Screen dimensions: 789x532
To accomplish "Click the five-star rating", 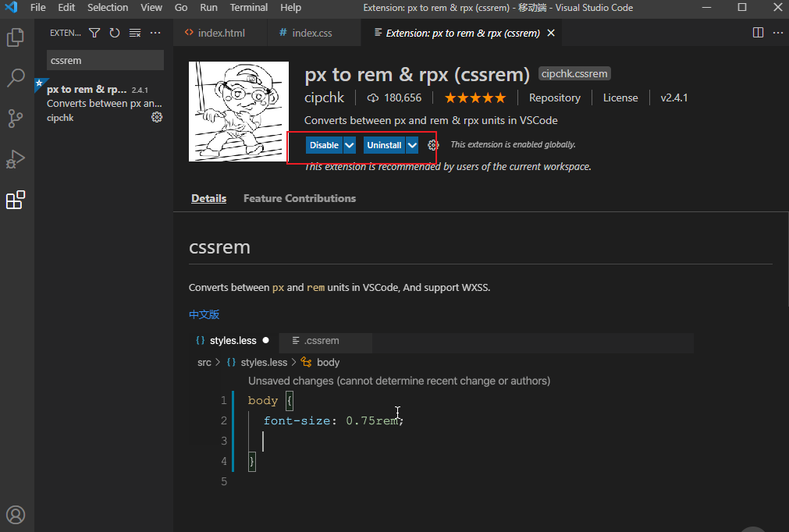I will (475, 98).
